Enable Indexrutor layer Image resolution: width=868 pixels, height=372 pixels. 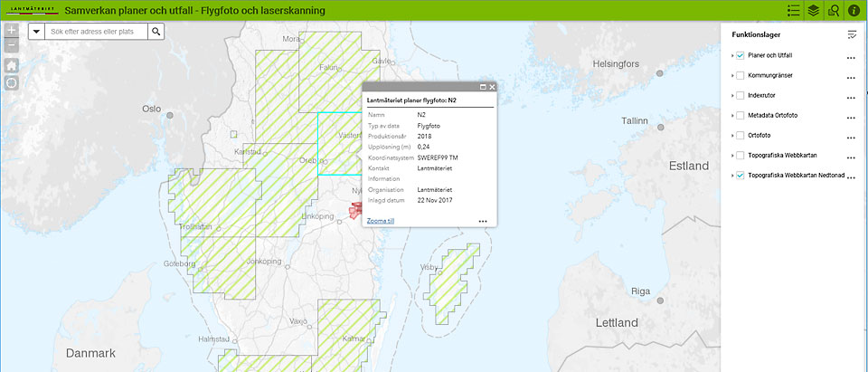tap(740, 95)
